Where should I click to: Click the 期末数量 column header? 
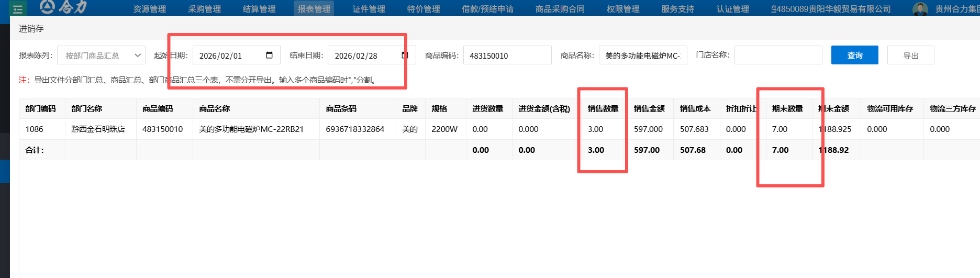pos(787,109)
